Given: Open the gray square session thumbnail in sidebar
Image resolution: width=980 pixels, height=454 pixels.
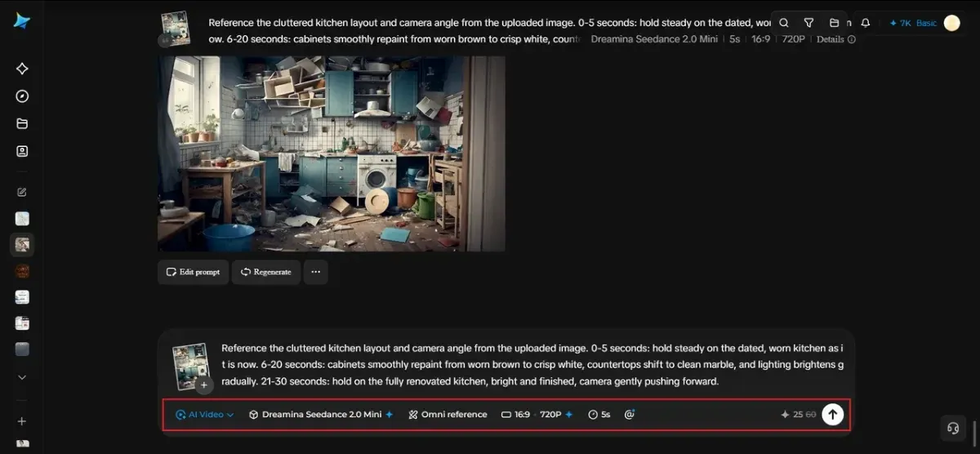Looking at the screenshot, I should tap(22, 349).
